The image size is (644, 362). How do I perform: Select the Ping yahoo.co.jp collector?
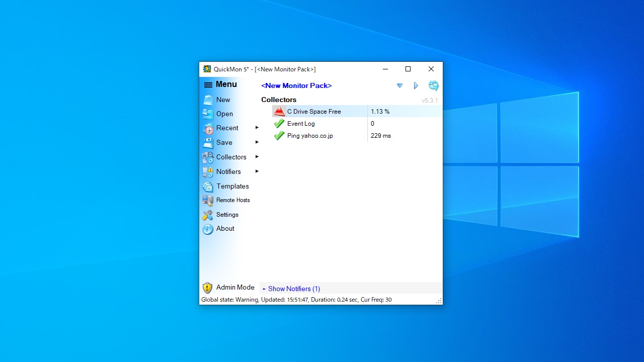pos(310,136)
